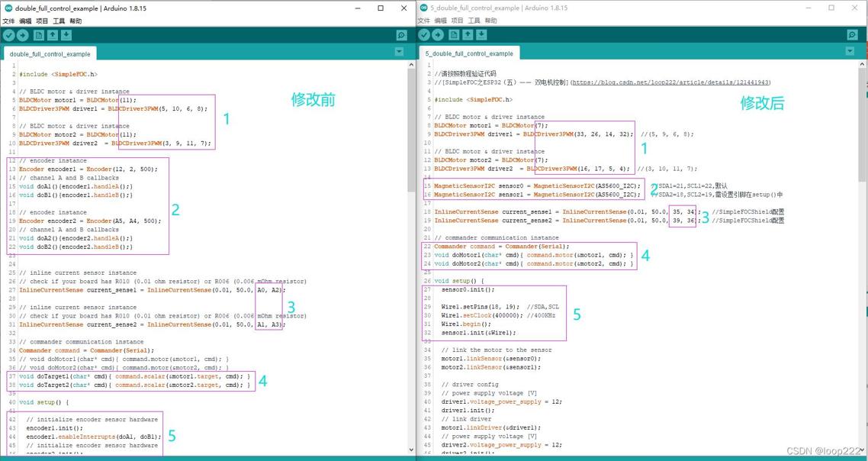
Task: Click the line "sensor1.init(&Wire1);"
Action: 478,333
